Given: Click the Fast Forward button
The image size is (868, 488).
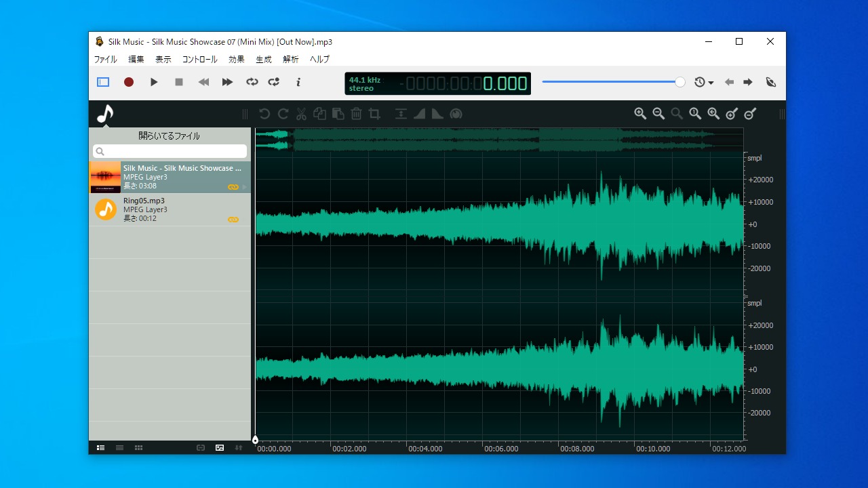Looking at the screenshot, I should tap(228, 82).
